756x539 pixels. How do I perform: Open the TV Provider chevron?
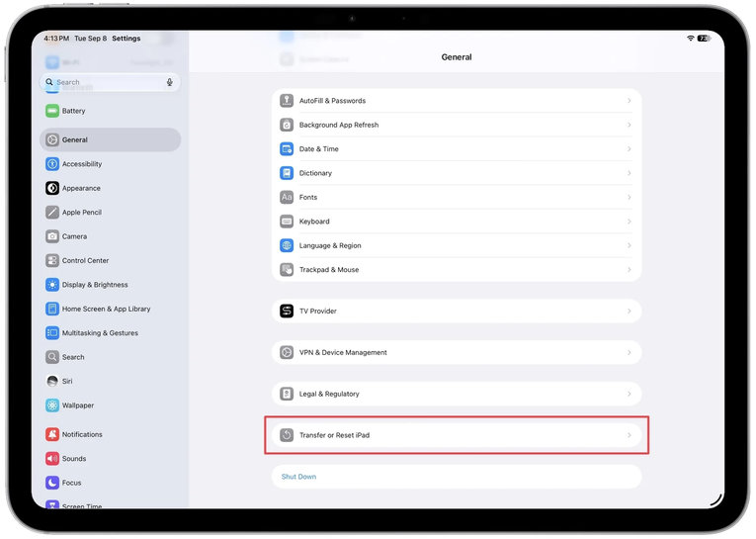[630, 312]
